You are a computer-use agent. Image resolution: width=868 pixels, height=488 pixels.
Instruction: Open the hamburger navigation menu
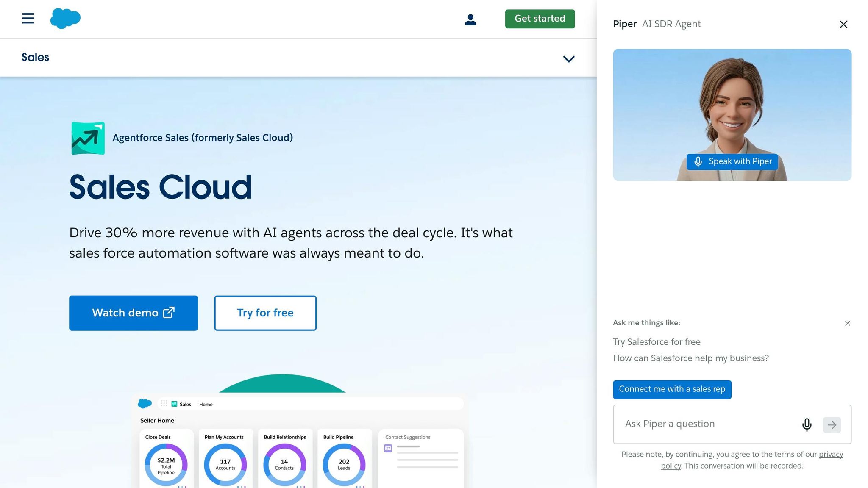tap(28, 18)
